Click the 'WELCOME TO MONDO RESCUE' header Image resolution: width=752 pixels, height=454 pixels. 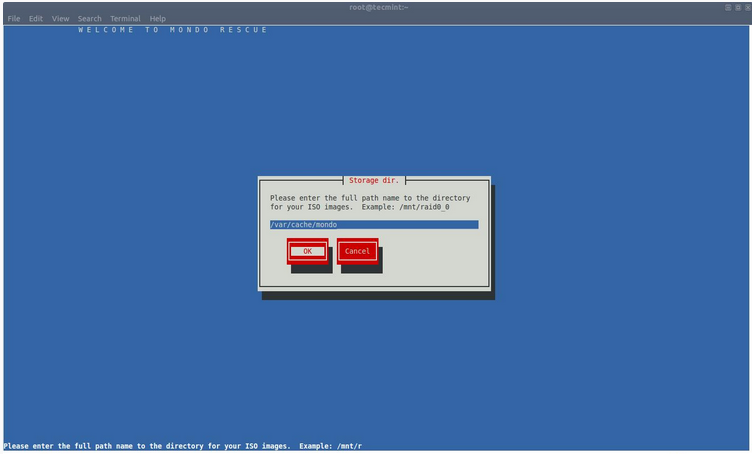pos(173,30)
